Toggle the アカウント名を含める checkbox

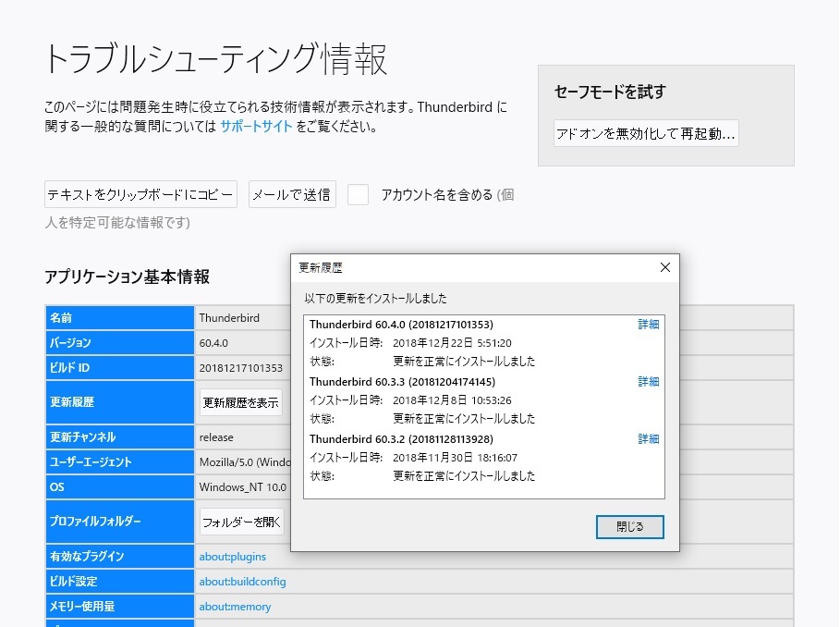[358, 194]
